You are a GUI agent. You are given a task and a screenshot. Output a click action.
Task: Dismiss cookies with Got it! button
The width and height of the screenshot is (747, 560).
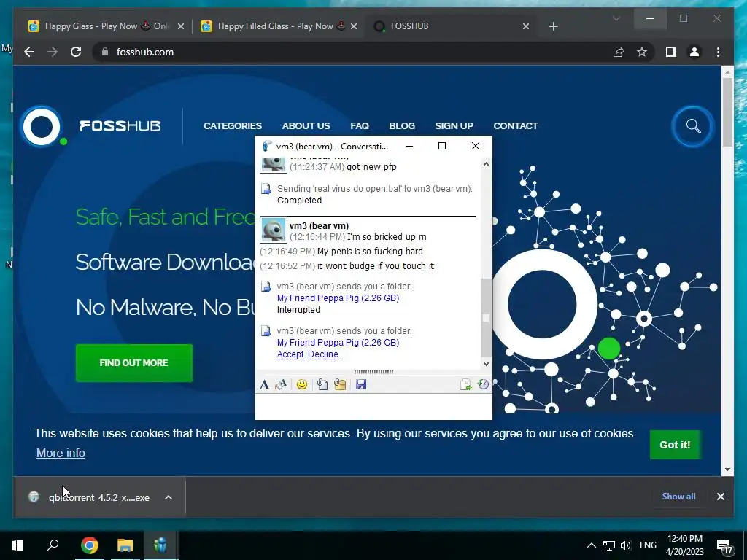tap(675, 445)
